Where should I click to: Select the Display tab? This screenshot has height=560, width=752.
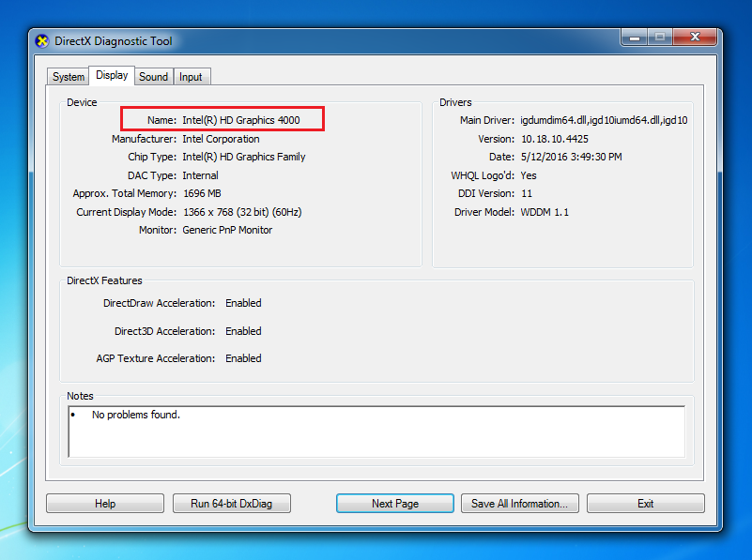112,76
